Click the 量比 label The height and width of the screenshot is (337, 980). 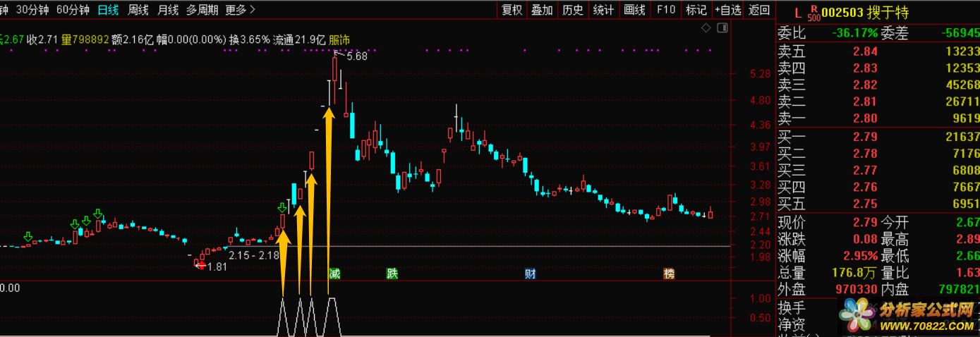[x=894, y=273]
